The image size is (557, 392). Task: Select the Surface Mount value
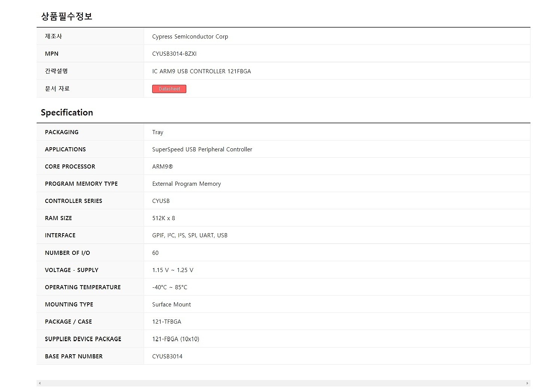click(171, 305)
